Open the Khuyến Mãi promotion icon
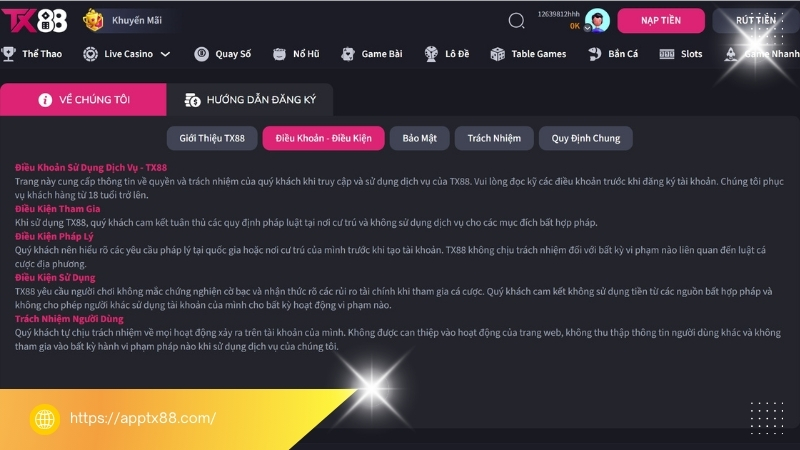800x450 pixels. click(93, 20)
